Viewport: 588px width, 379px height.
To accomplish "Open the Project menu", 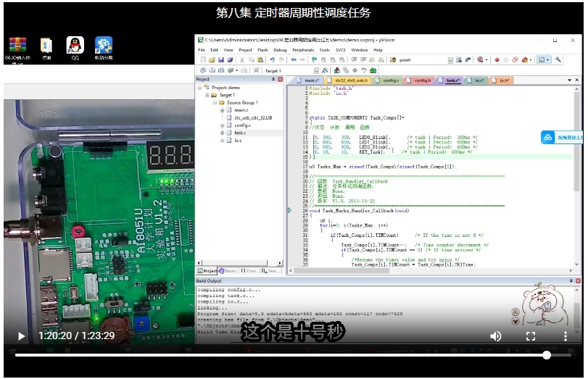I will 245,50.
